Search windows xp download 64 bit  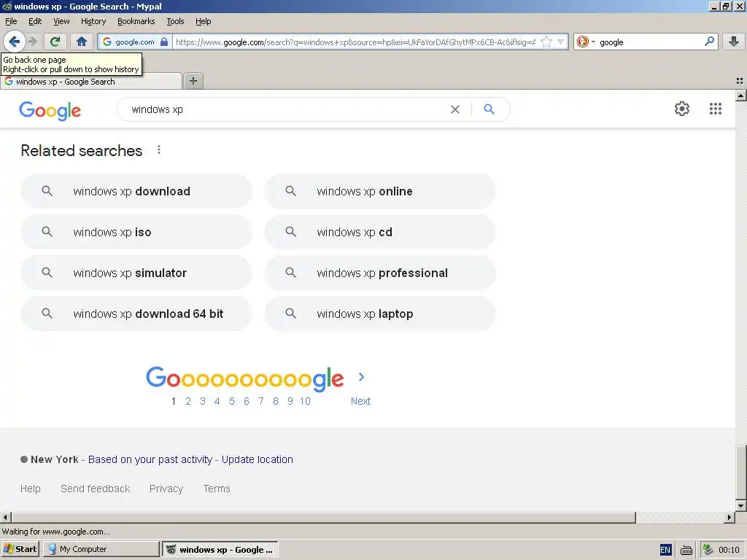point(136,314)
